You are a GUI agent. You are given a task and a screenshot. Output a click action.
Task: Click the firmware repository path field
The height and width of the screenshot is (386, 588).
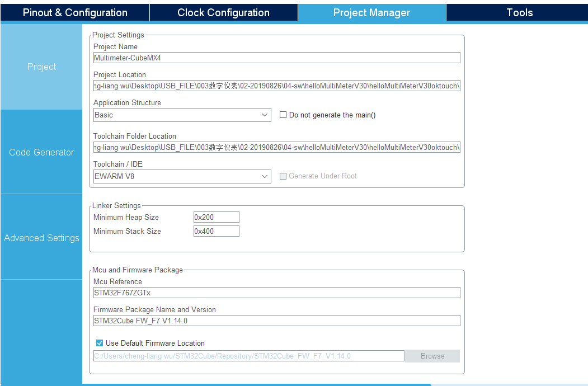click(248, 356)
